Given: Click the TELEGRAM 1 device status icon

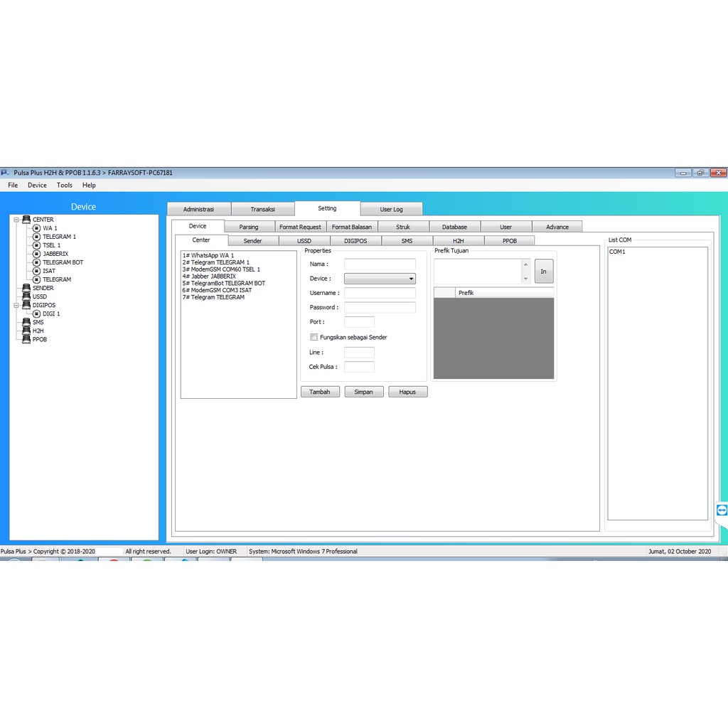Looking at the screenshot, I should coord(37,236).
